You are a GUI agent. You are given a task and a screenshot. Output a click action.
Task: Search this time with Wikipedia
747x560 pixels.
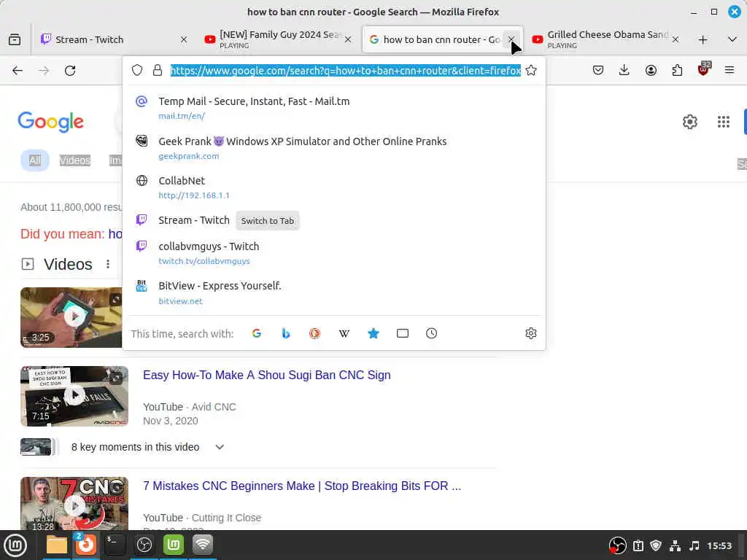tap(344, 333)
